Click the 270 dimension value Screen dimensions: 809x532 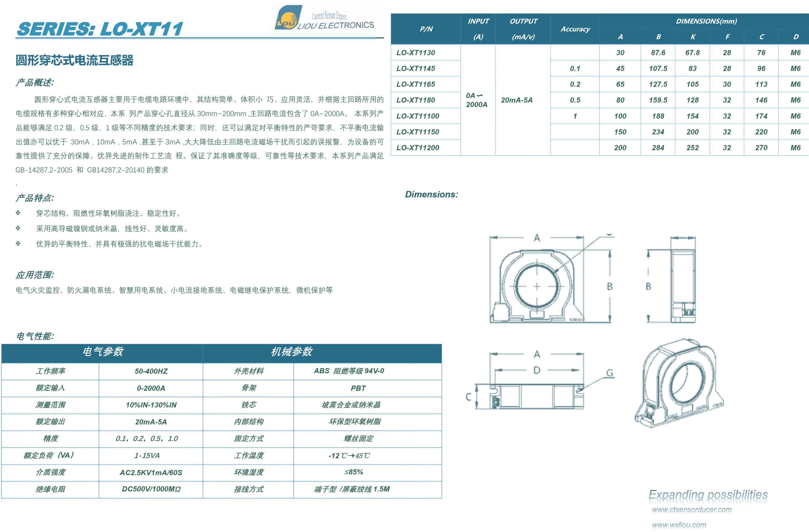761,148
